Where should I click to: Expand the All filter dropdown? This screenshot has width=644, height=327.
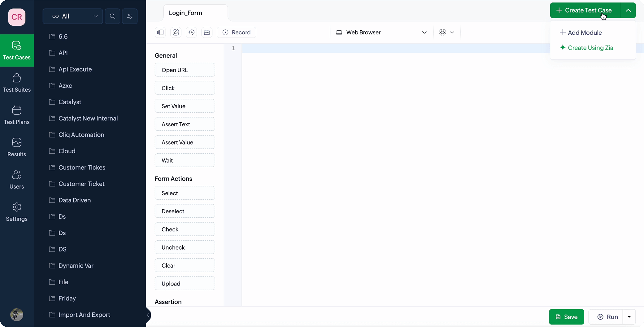(73, 16)
